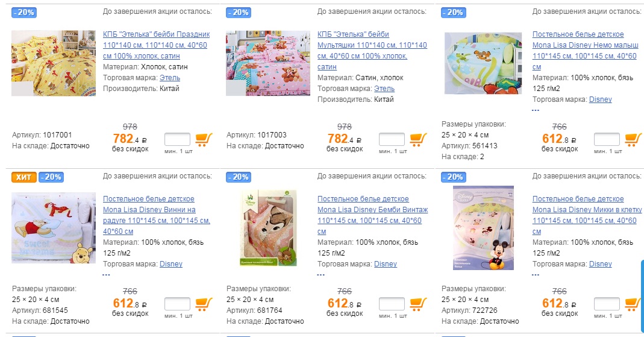Expand more details for Винни на радуге

[107, 275]
